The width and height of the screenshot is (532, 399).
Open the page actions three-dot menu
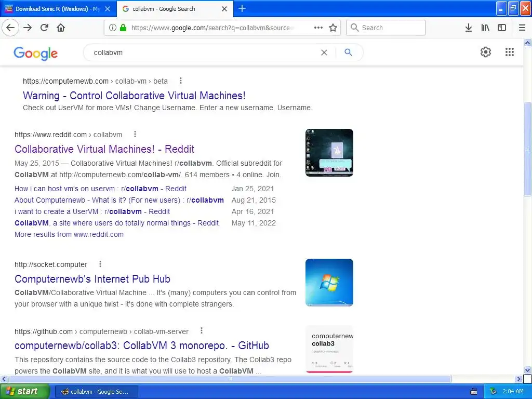[318, 28]
